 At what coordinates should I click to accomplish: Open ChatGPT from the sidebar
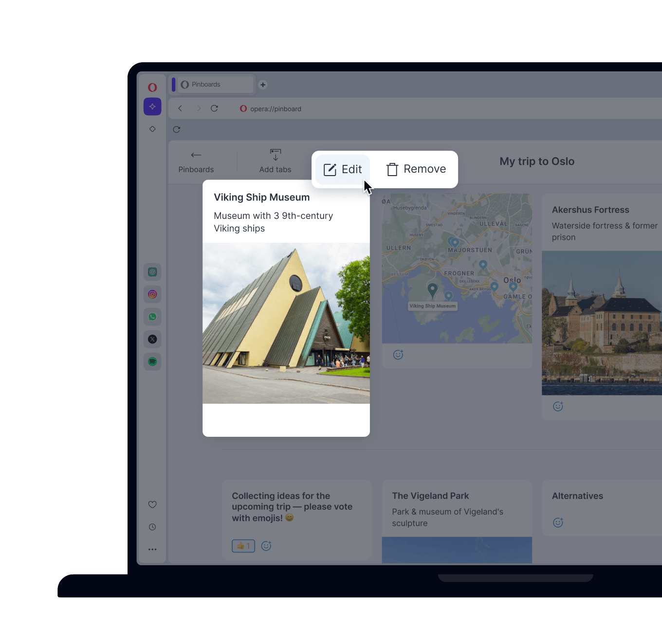click(152, 272)
